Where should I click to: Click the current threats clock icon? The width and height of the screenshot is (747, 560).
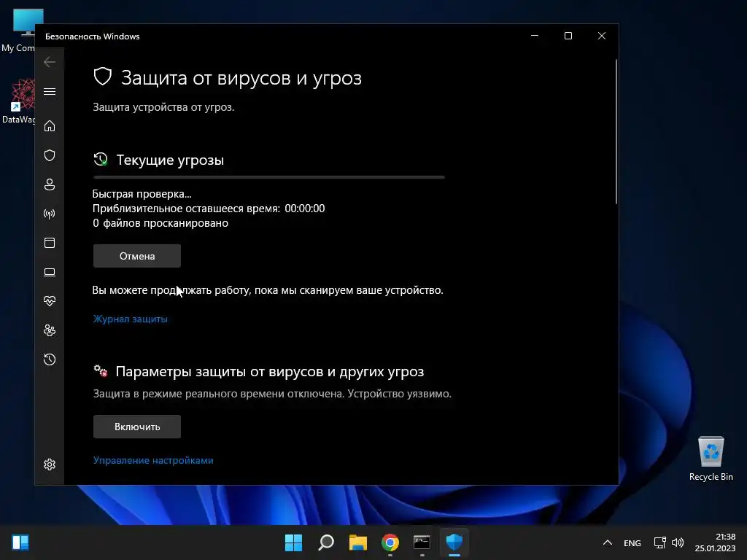click(101, 159)
